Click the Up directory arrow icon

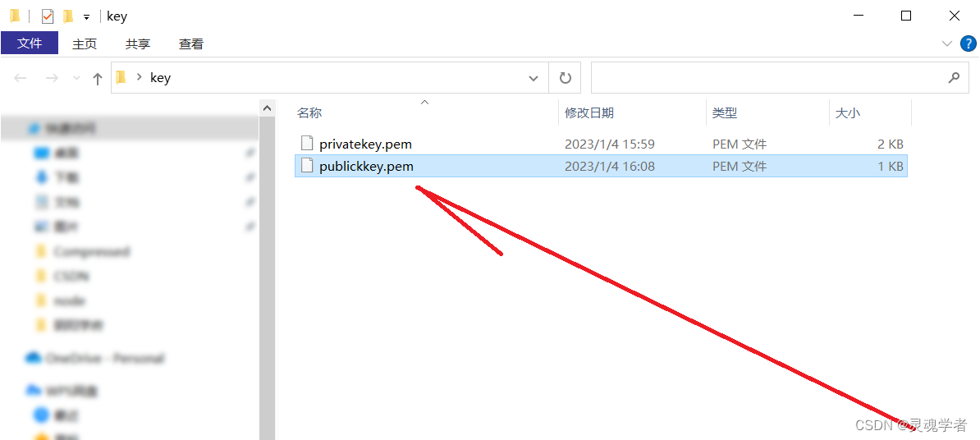coord(98,78)
